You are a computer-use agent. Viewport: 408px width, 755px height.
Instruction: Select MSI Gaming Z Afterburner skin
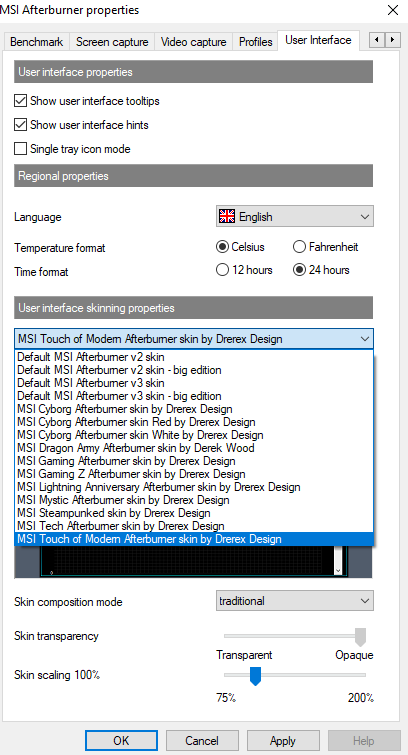coord(194,474)
